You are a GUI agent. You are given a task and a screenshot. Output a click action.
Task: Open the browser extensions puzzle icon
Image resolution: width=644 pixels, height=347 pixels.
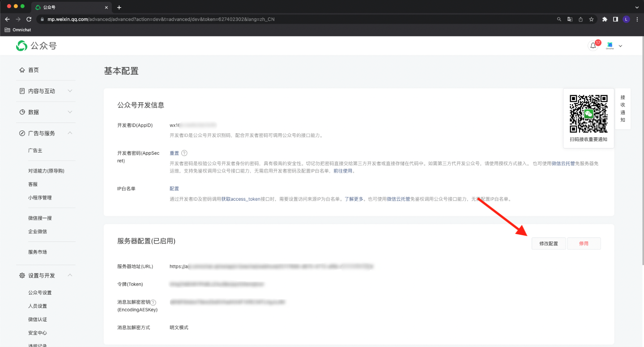[x=605, y=19]
